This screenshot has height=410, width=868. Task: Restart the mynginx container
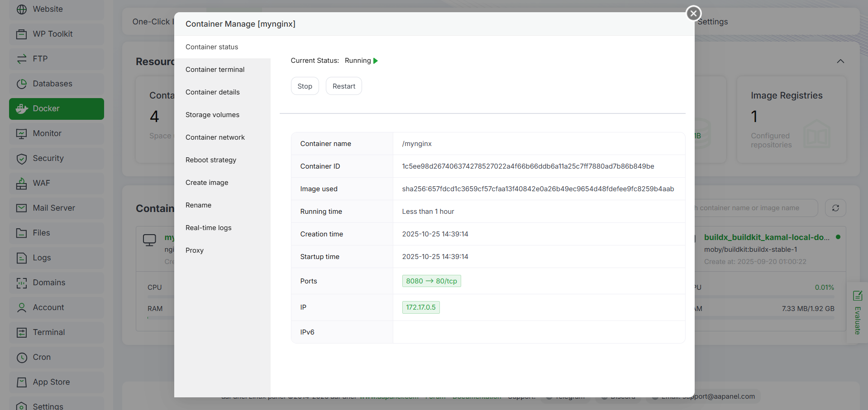[343, 86]
